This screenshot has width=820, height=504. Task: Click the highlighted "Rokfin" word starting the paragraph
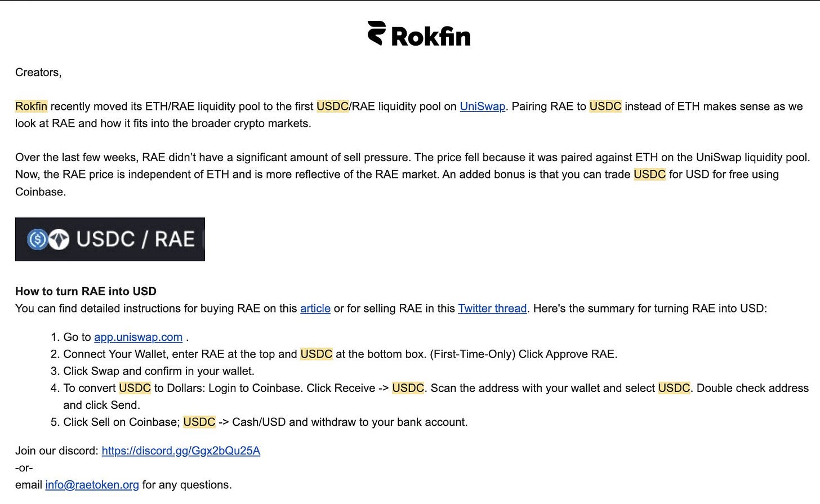click(x=31, y=106)
